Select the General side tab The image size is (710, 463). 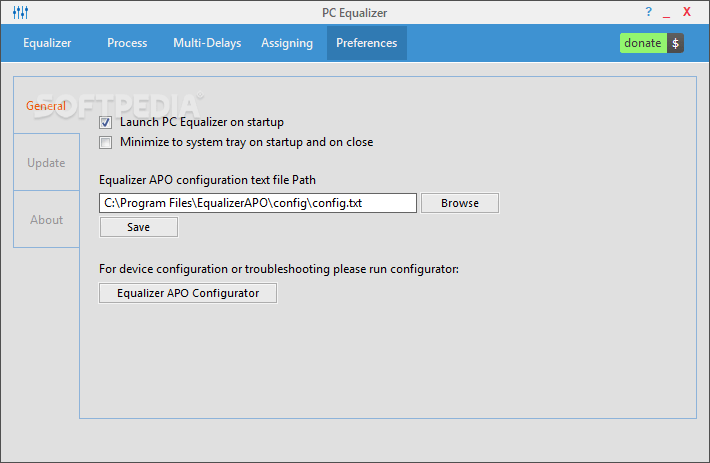46,105
